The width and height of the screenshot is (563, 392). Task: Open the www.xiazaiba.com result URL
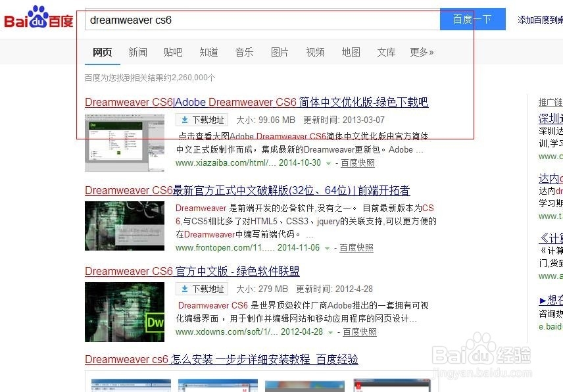pos(226,163)
